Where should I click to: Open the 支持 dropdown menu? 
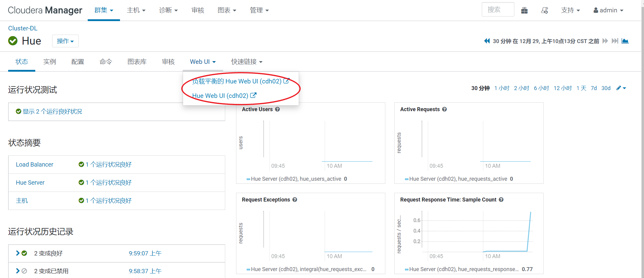pyautogui.click(x=570, y=10)
